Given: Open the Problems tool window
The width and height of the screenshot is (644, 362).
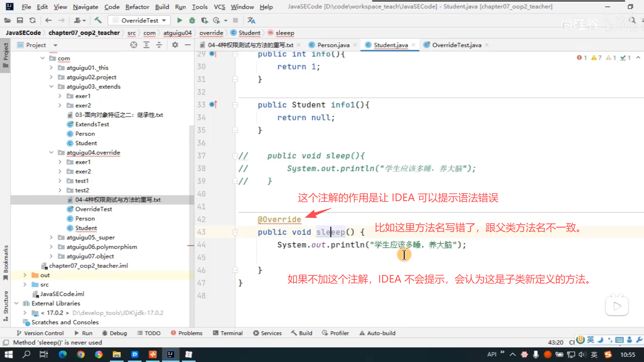Looking at the screenshot, I should click(x=186, y=333).
